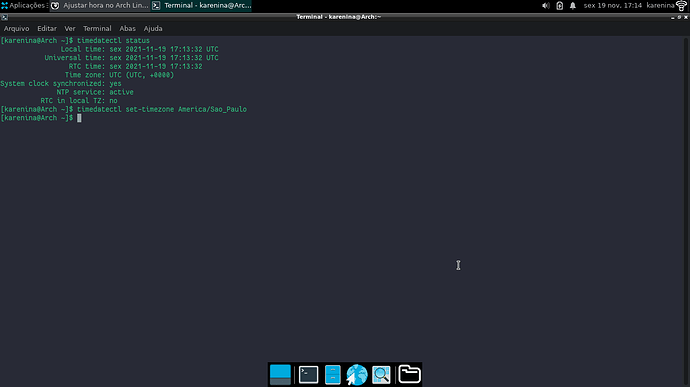Image resolution: width=690 pixels, height=387 pixels.
Task: Launch the web browser globe icon in the dock
Action: [x=356, y=375]
